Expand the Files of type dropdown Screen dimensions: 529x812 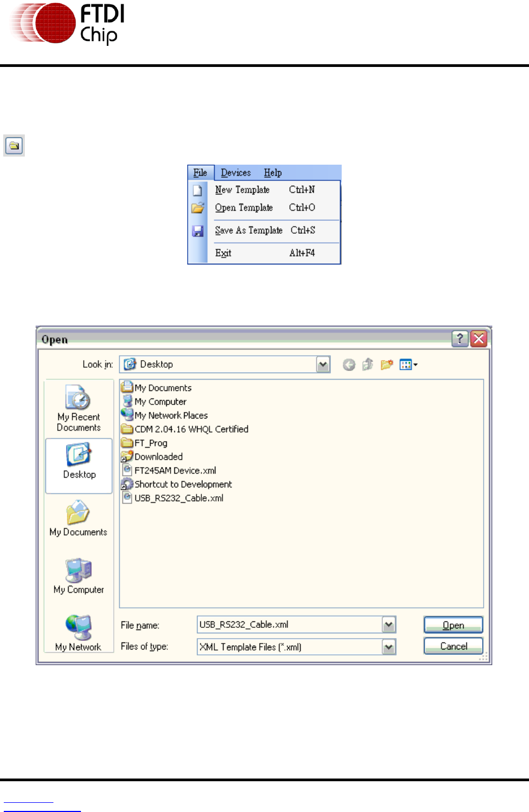[x=389, y=647]
